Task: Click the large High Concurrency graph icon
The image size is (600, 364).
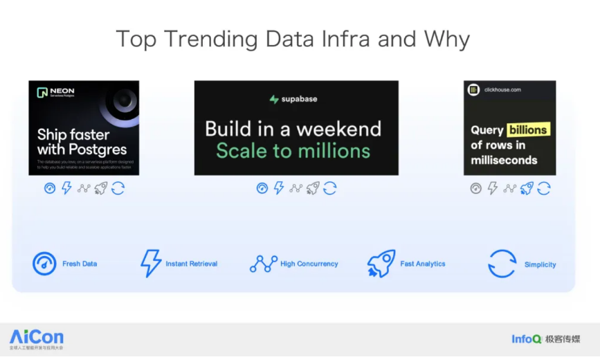Action: tap(263, 264)
